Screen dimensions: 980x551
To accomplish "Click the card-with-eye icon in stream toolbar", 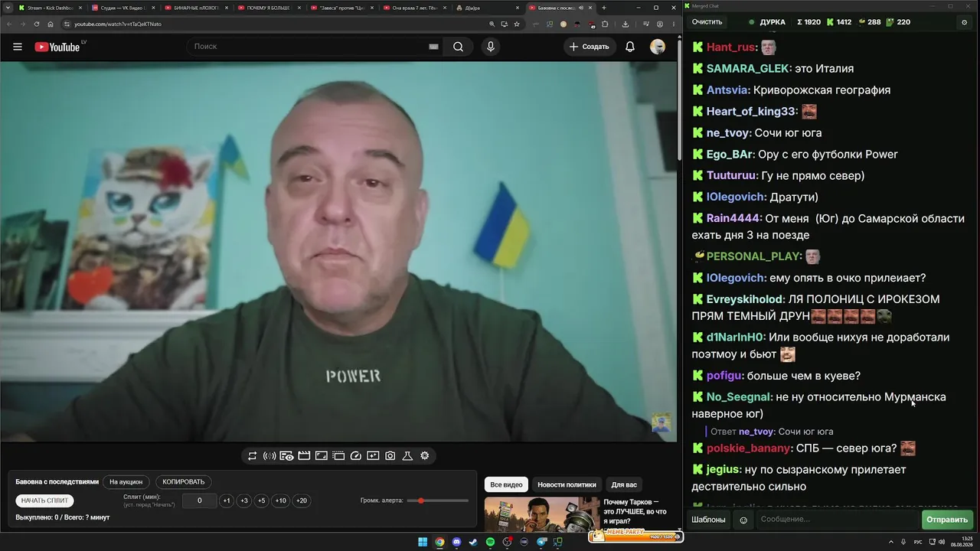I will tap(286, 456).
